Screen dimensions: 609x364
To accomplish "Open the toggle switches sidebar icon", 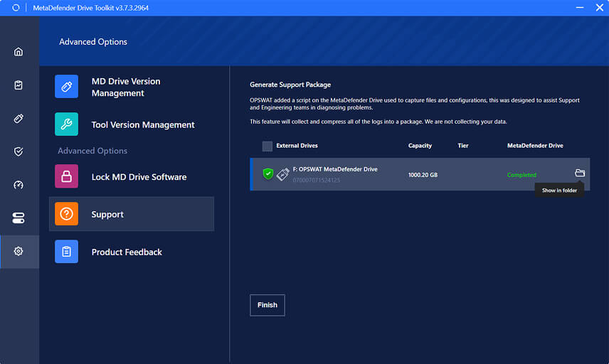I will (18, 218).
